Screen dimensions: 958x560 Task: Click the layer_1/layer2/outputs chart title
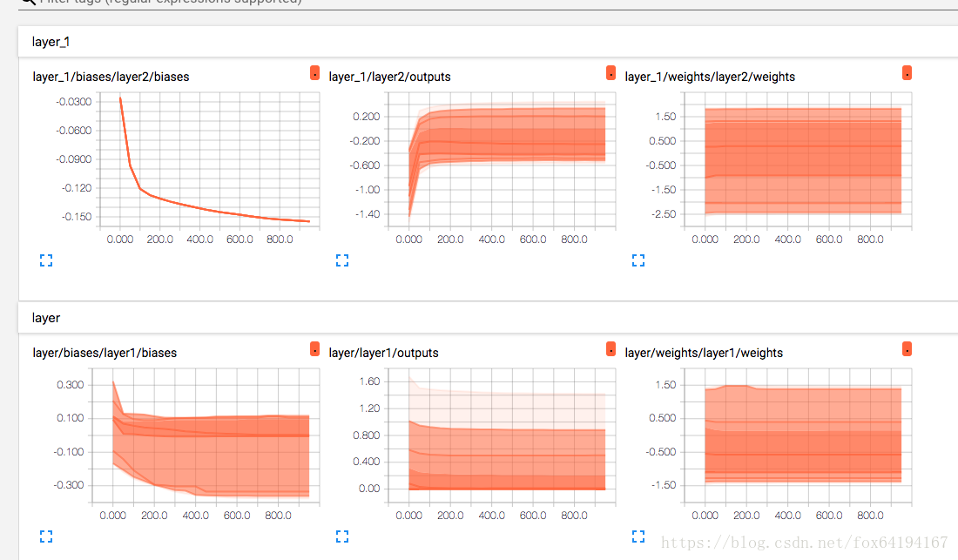coord(389,77)
